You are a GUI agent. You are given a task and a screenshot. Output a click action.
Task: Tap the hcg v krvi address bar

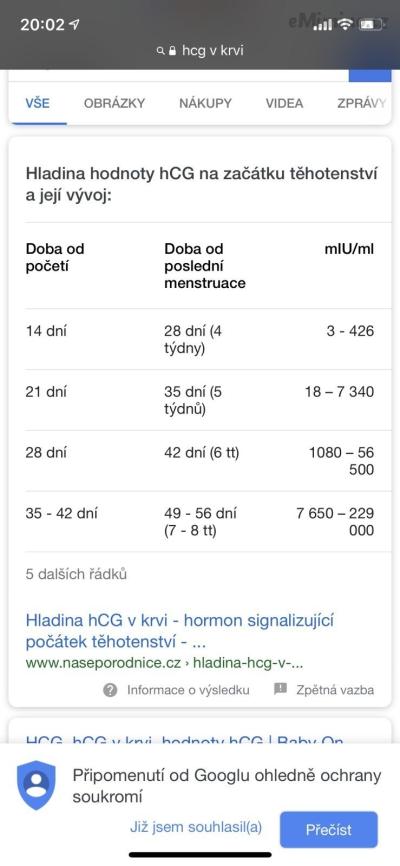(200, 51)
